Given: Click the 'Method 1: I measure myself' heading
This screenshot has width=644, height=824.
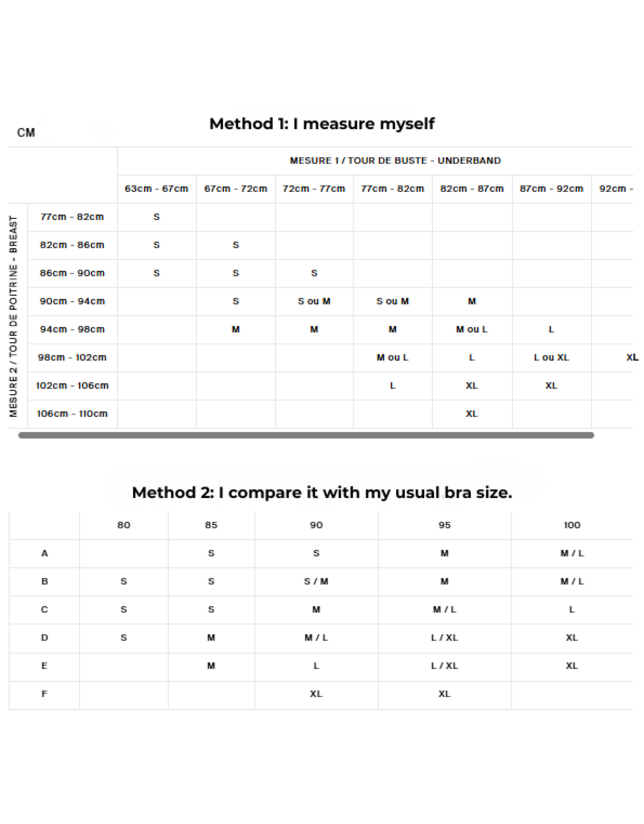Looking at the screenshot, I should pos(322,124).
